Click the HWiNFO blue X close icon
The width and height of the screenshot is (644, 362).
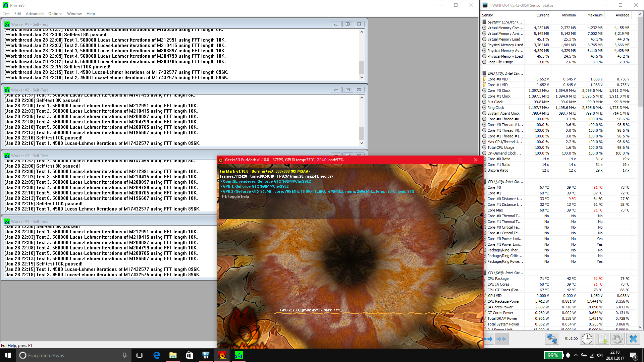tap(633, 339)
